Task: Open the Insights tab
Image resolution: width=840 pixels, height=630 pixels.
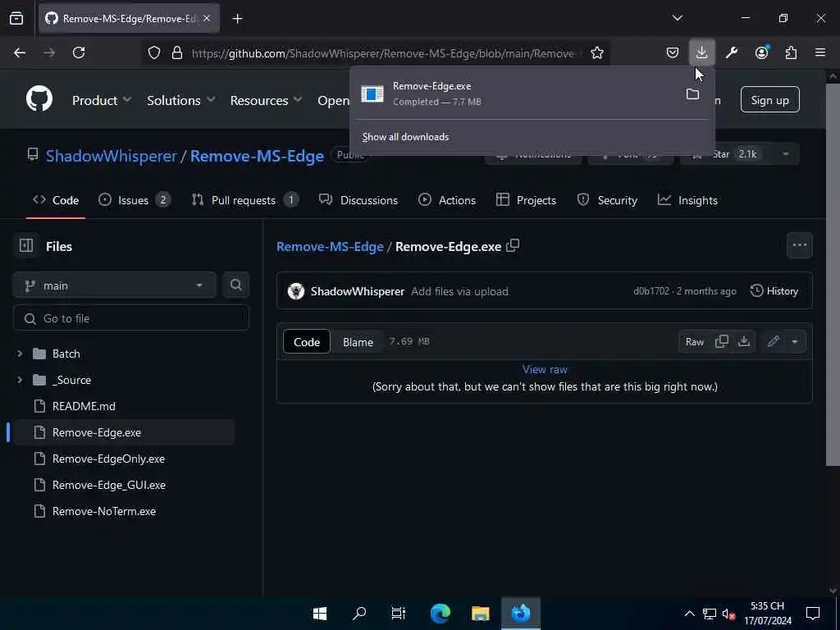Action: pos(687,200)
